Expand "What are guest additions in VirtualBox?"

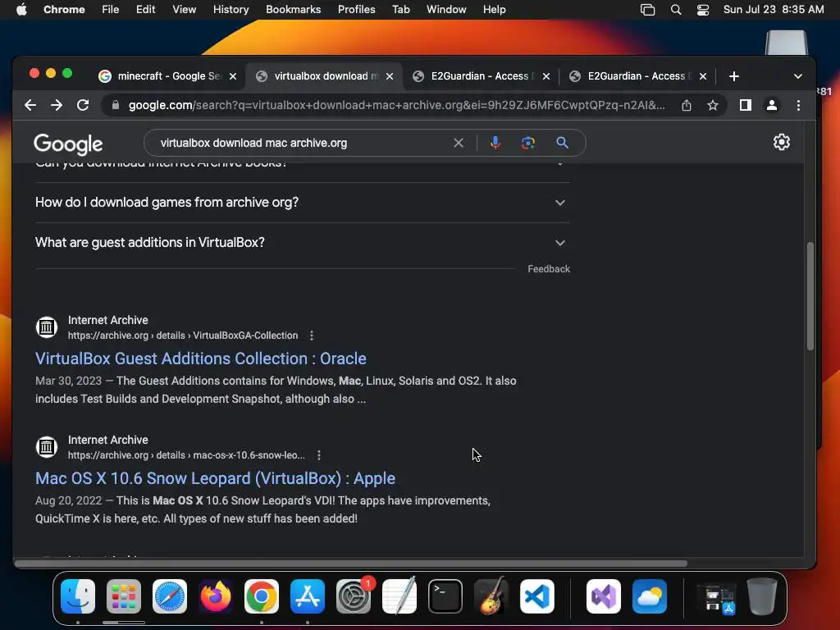tap(302, 243)
